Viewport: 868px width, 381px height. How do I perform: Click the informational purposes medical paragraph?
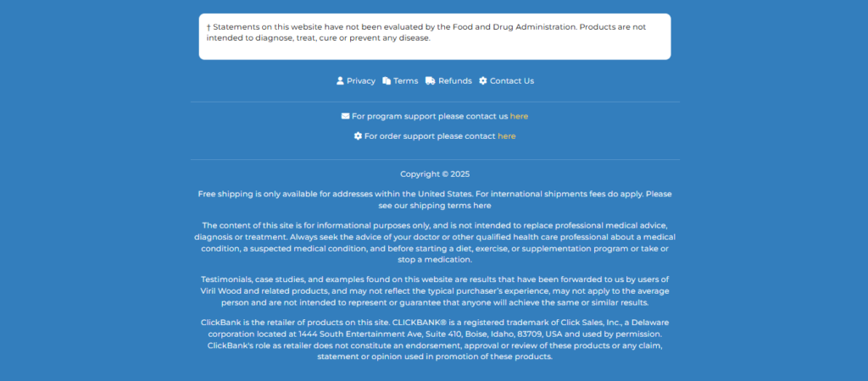(435, 242)
